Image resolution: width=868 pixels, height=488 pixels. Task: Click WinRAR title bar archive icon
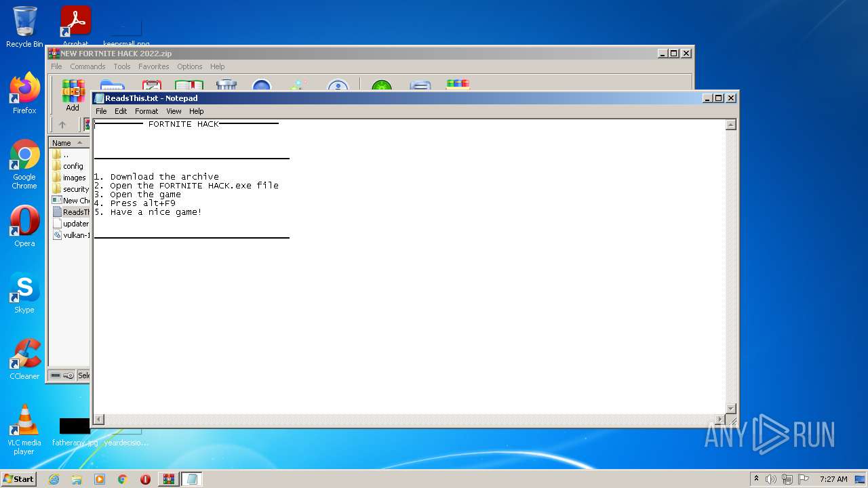[x=54, y=54]
